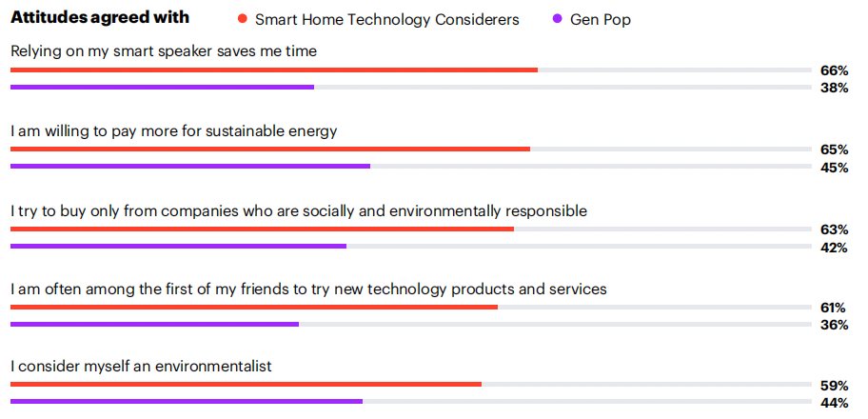The image size is (868, 419).
Task: Click the red bar for sustainable energy
Action: click(x=270, y=150)
